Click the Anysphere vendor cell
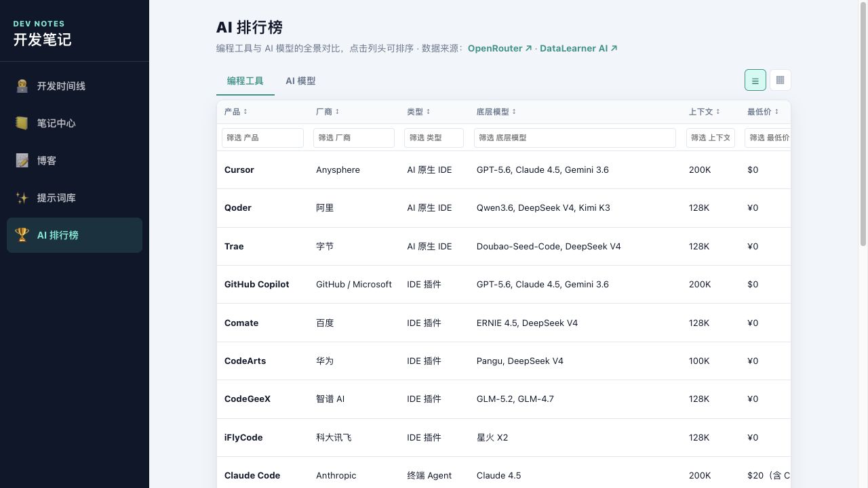 (338, 169)
